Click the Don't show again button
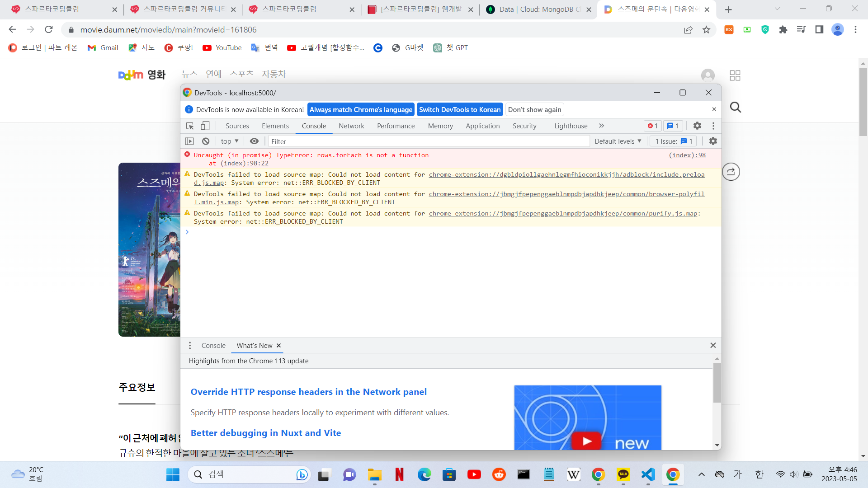The width and height of the screenshot is (868, 488). click(x=534, y=110)
